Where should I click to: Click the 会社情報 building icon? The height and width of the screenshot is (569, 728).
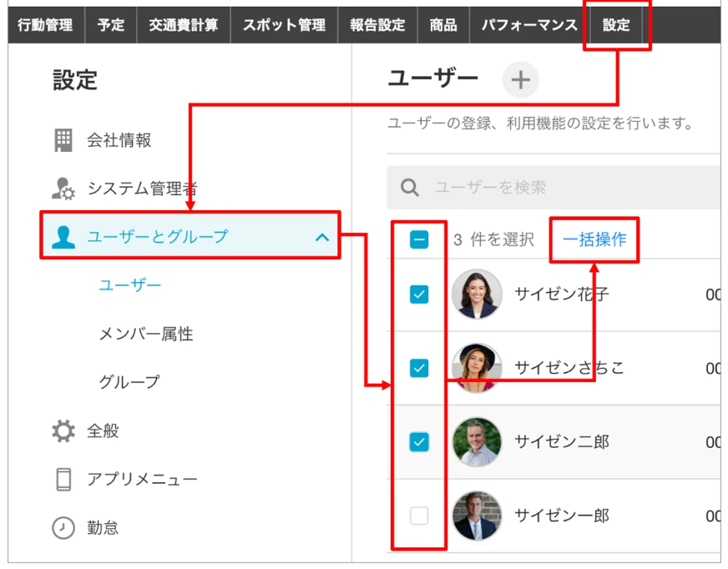tap(63, 140)
